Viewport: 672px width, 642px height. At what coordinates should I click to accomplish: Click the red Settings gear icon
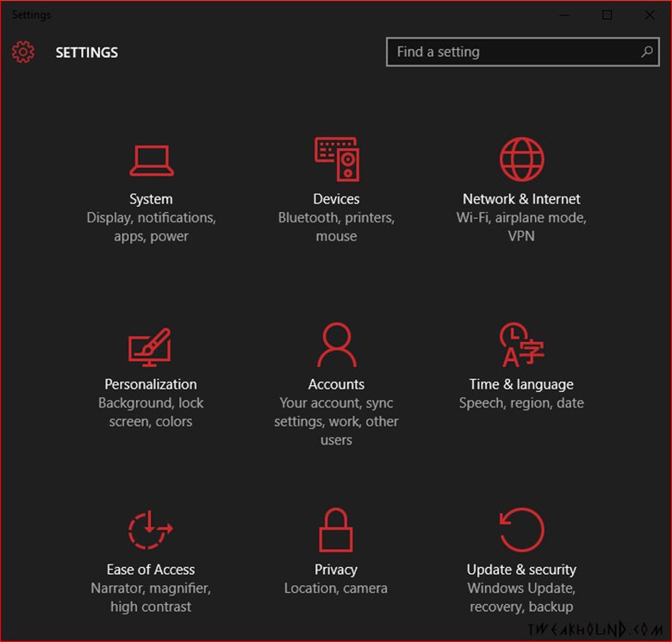tap(23, 53)
